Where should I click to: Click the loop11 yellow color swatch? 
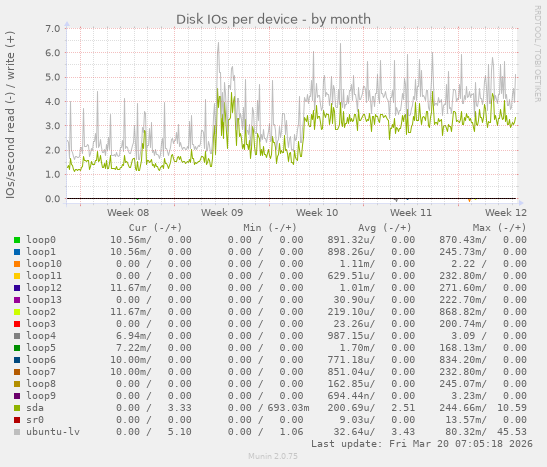[17, 276]
